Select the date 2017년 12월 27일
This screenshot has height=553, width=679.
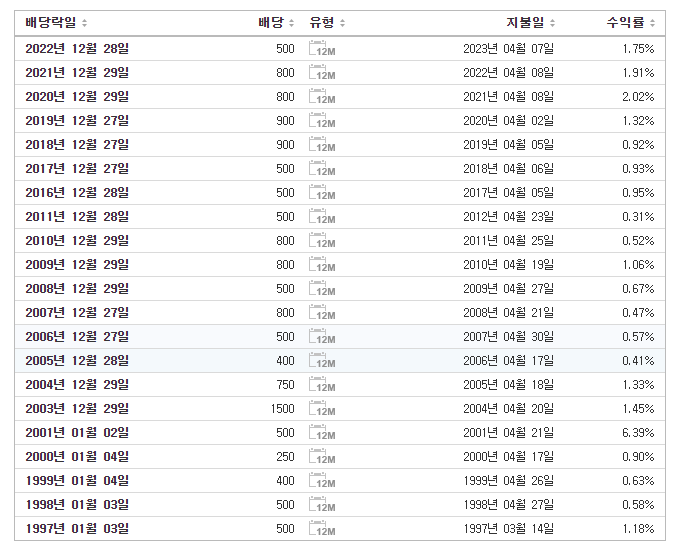point(77,168)
